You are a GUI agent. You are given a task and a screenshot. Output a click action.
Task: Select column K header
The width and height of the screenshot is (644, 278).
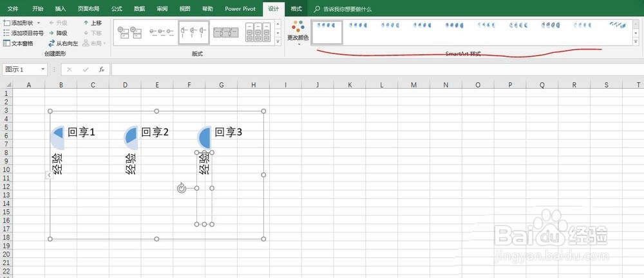click(350, 84)
